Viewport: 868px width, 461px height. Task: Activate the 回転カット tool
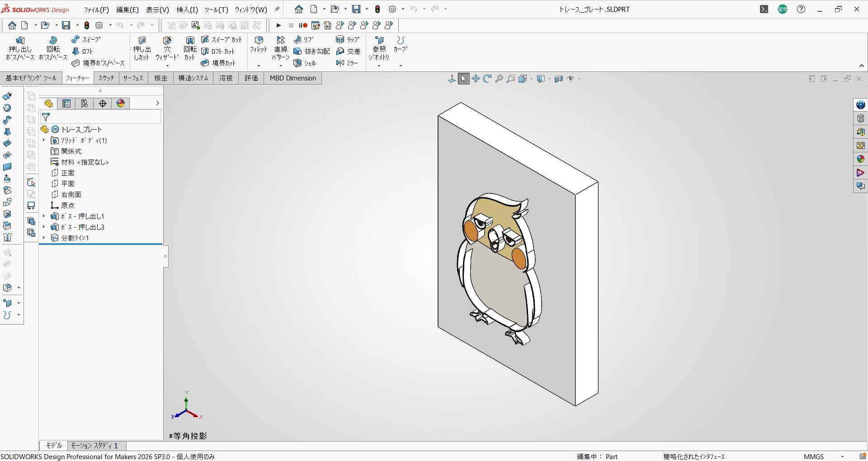pos(190,48)
